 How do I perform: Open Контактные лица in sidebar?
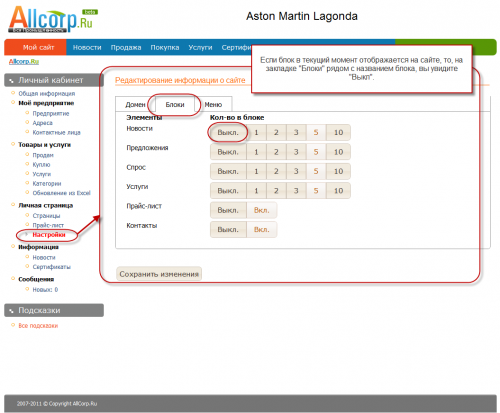pos(56,132)
